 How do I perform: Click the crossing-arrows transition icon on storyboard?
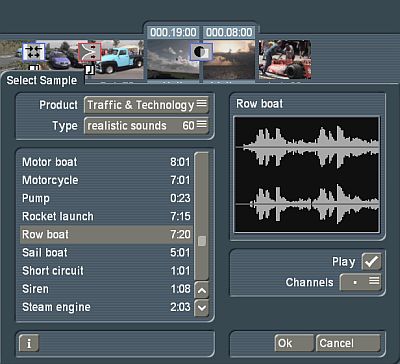(x=34, y=52)
